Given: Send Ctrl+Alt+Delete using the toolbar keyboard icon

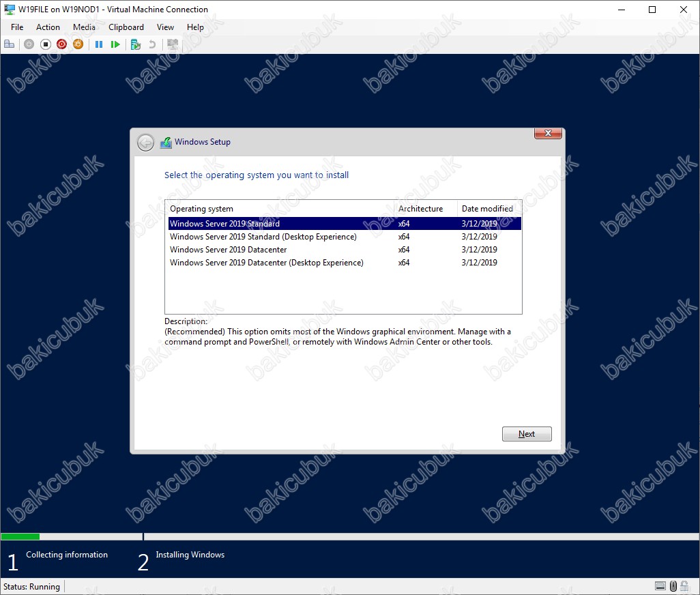Looking at the screenshot, I should tap(10, 44).
